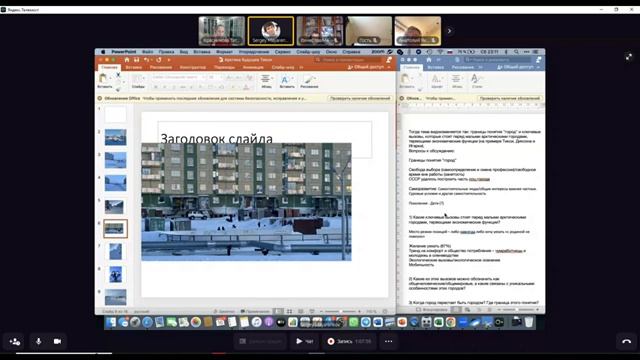
Task: Click Общий доступ in Word window
Action: (x=516, y=67)
